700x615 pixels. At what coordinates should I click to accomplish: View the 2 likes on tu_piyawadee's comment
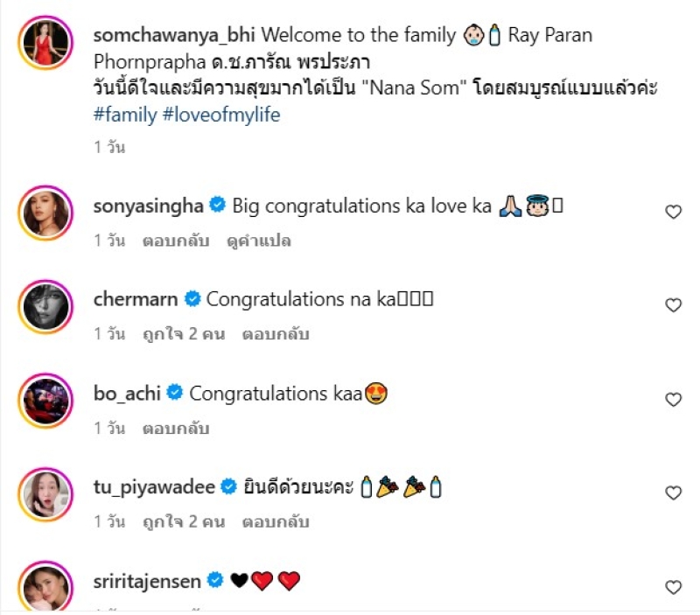(x=184, y=522)
